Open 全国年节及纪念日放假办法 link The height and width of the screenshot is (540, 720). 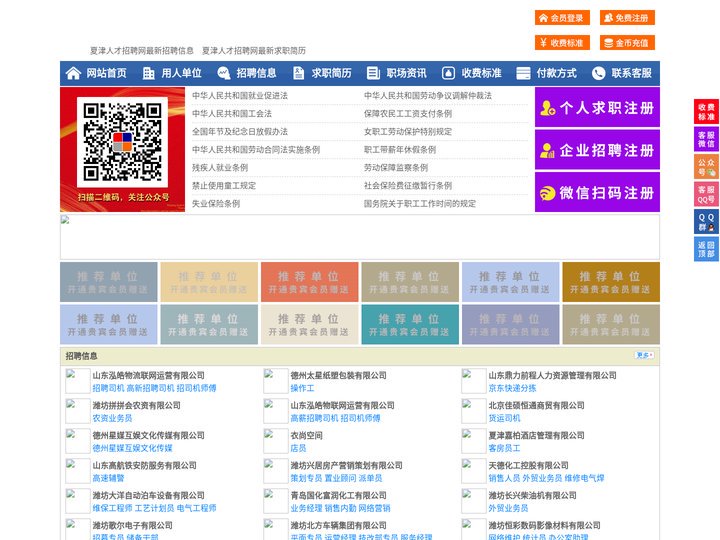click(240, 131)
